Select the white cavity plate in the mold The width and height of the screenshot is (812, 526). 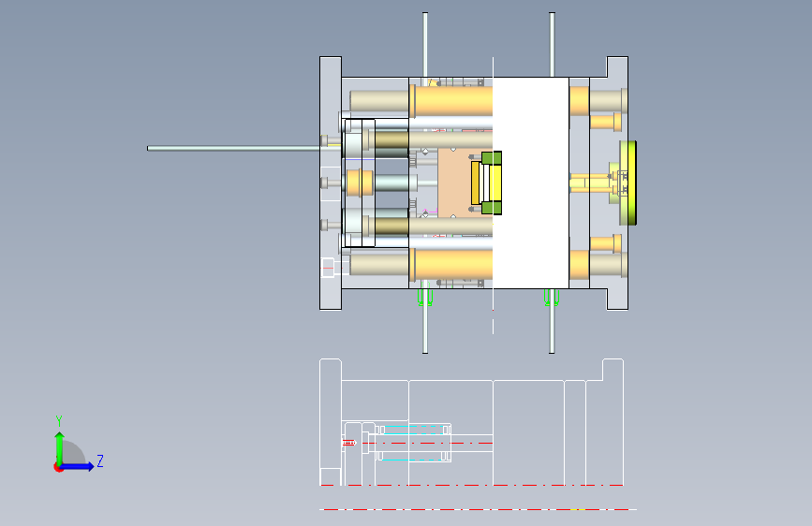[x=530, y=183]
